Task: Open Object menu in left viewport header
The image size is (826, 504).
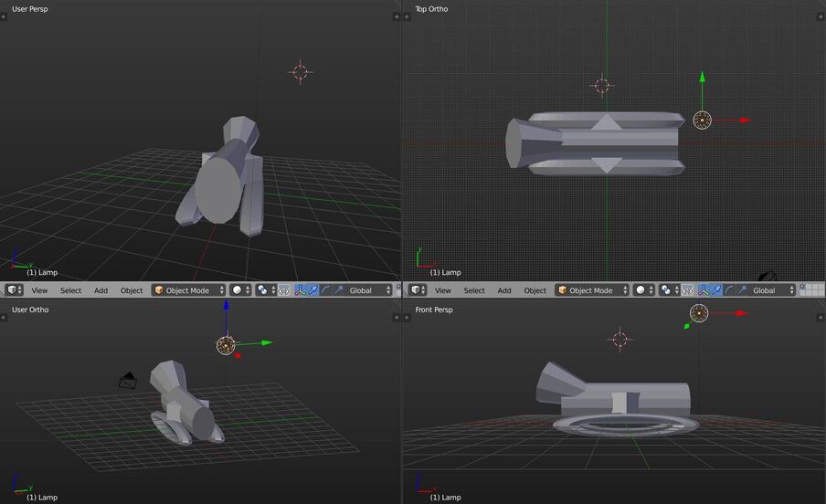Action: [132, 290]
